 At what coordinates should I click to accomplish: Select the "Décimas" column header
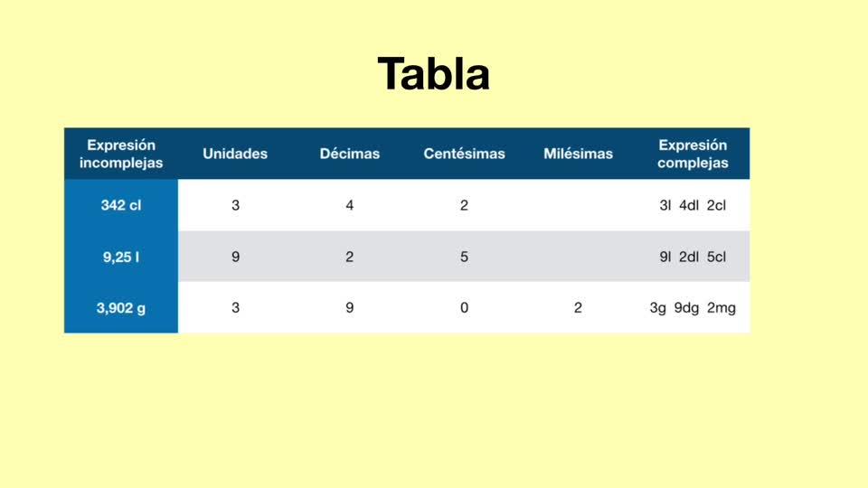pyautogui.click(x=350, y=154)
